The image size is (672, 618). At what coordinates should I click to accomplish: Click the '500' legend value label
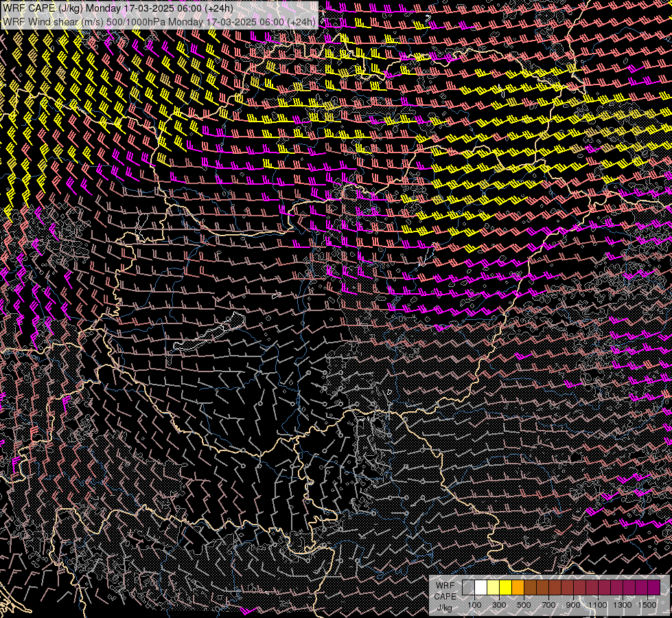click(524, 605)
